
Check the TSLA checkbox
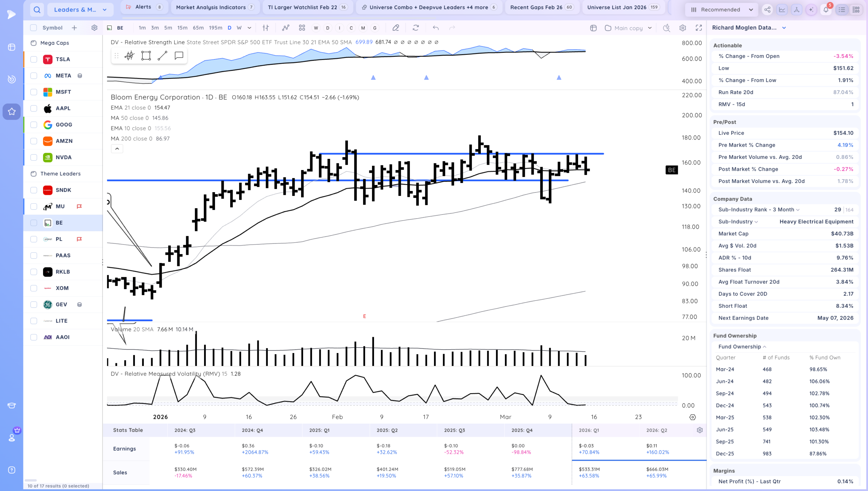(34, 59)
